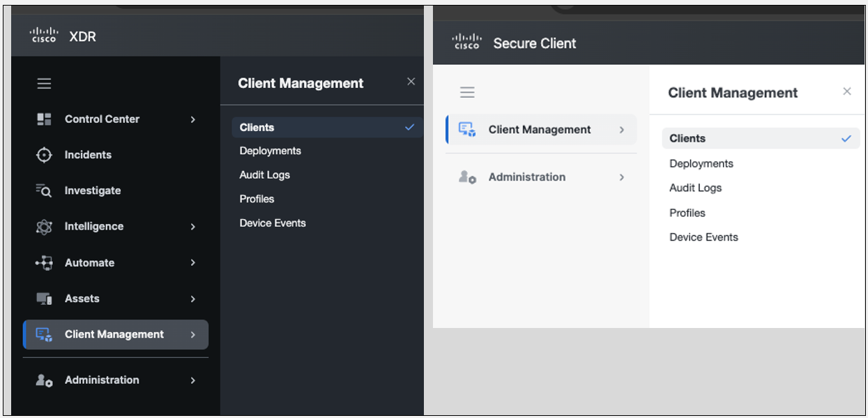This screenshot has width=868, height=418.
Task: Select Deployments in dark Client Management panel
Action: pos(271,151)
